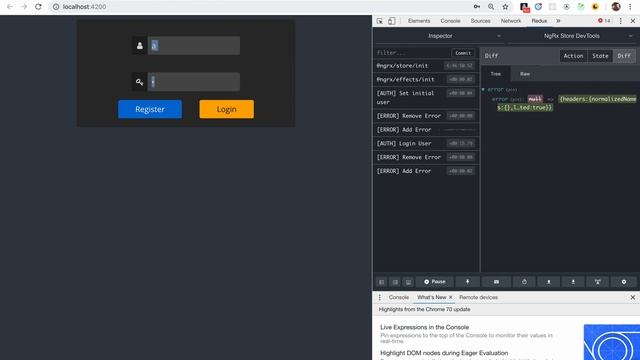
Task: Switch to the DevTools Console tab
Action: tap(450, 21)
